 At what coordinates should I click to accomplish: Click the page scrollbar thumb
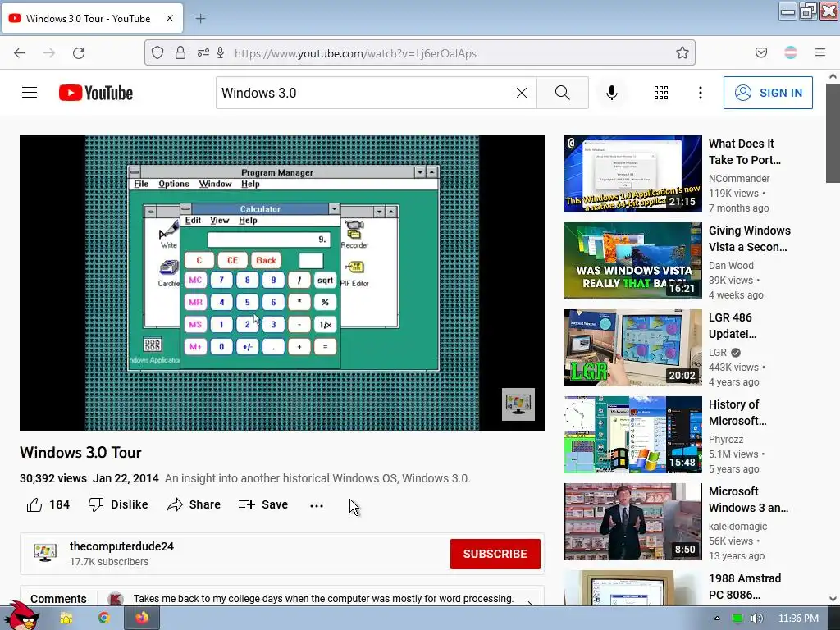[833, 133]
